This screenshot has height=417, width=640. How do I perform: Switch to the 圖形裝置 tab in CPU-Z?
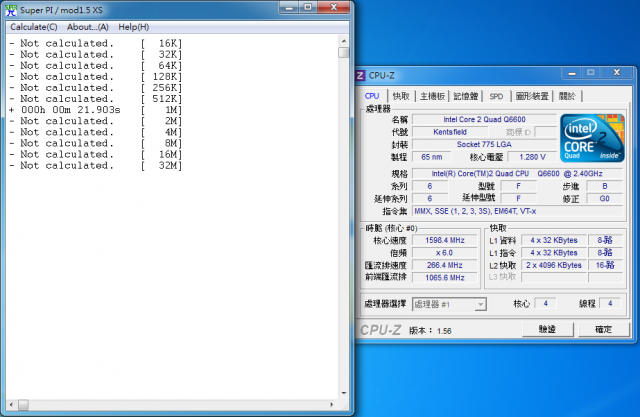pyautogui.click(x=532, y=96)
